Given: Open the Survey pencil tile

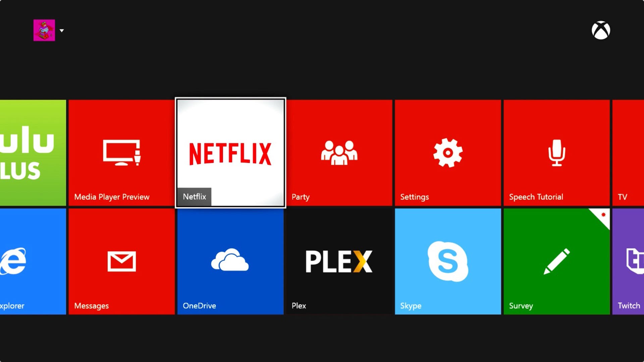Looking at the screenshot, I should (556, 261).
